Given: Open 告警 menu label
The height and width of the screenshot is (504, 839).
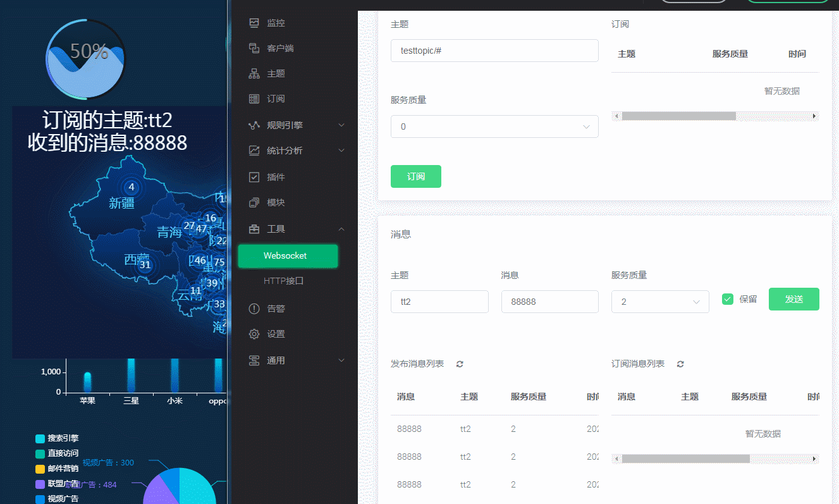Looking at the screenshot, I should click(276, 309).
